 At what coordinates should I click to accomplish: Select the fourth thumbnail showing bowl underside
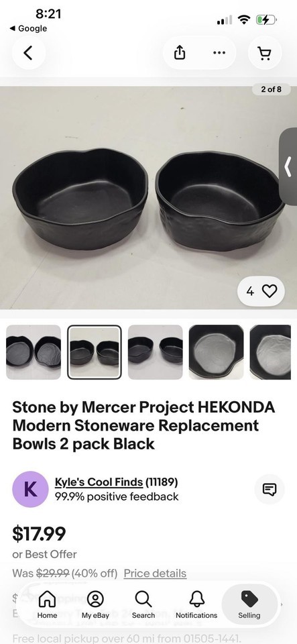216,352
